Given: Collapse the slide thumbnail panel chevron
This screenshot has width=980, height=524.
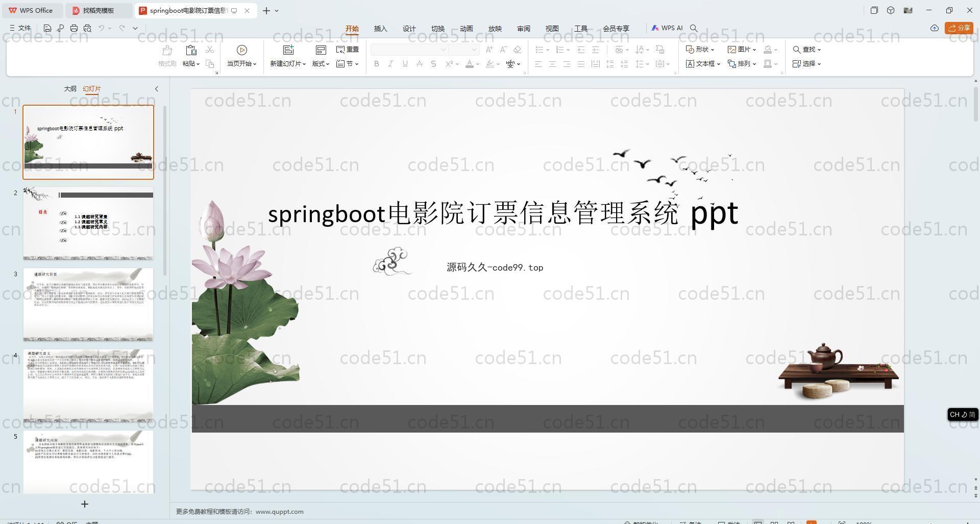Looking at the screenshot, I should (157, 89).
